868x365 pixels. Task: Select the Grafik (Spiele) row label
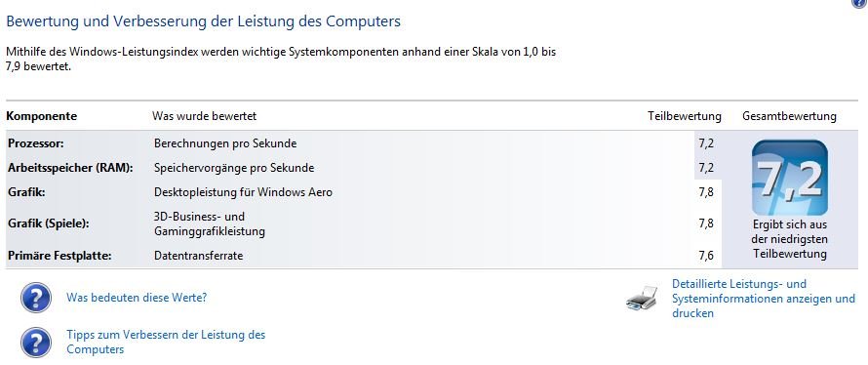(48, 223)
